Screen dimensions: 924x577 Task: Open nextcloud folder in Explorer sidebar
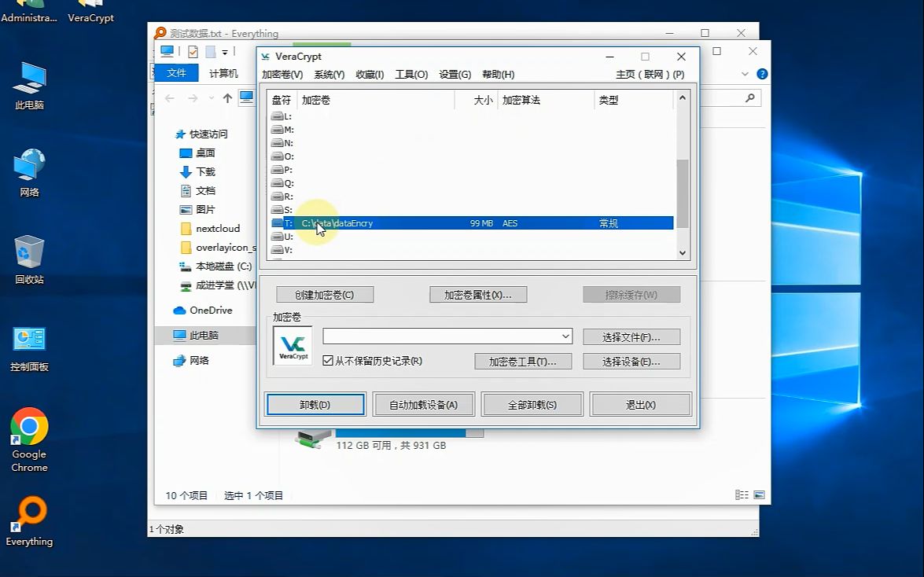(x=210, y=229)
